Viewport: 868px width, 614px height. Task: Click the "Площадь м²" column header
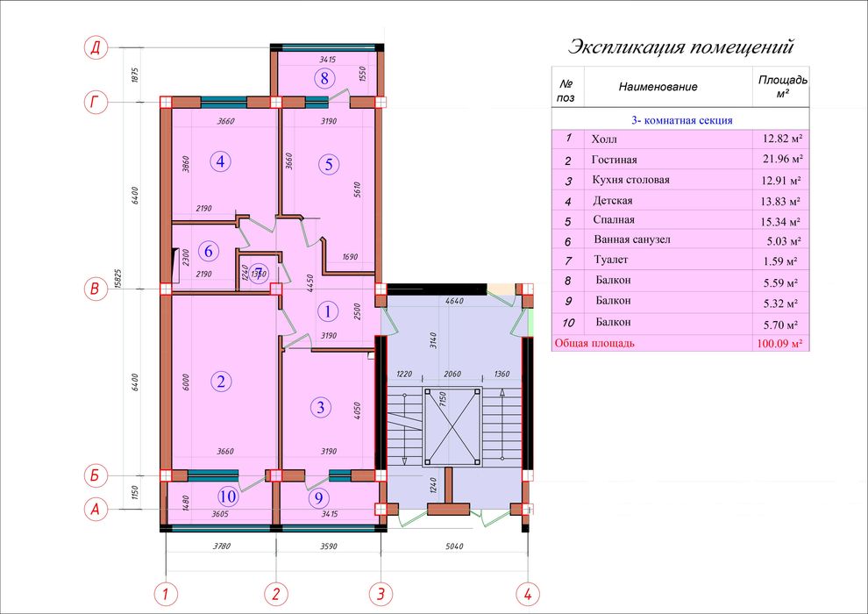(782, 86)
